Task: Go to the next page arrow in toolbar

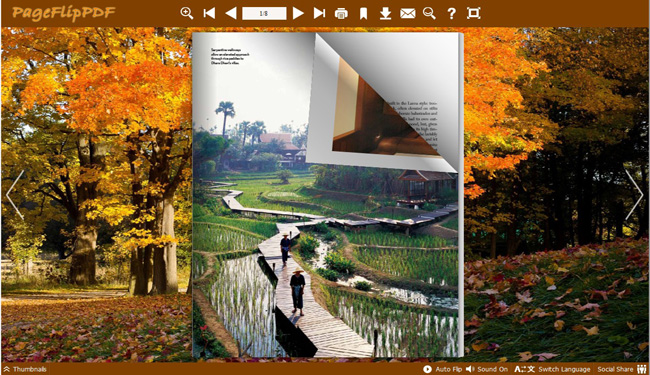Action: pyautogui.click(x=298, y=13)
